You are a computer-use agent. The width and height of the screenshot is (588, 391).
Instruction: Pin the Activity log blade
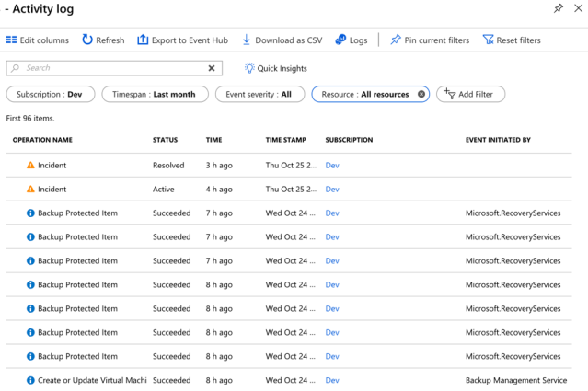(x=559, y=9)
